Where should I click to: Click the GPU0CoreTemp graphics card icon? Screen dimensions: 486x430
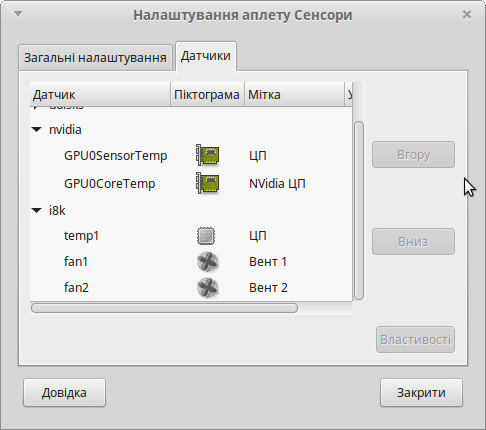[207, 183]
